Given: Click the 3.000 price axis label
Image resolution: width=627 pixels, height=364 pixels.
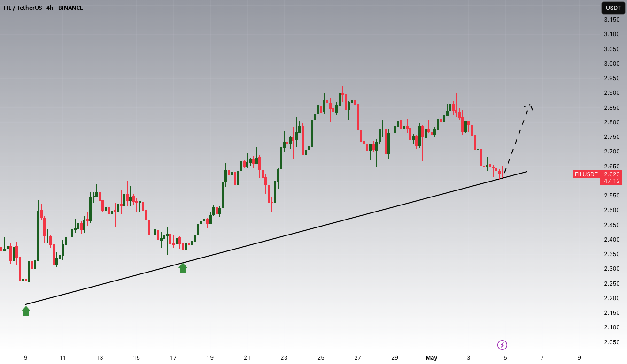Looking at the screenshot, I should pos(611,64).
